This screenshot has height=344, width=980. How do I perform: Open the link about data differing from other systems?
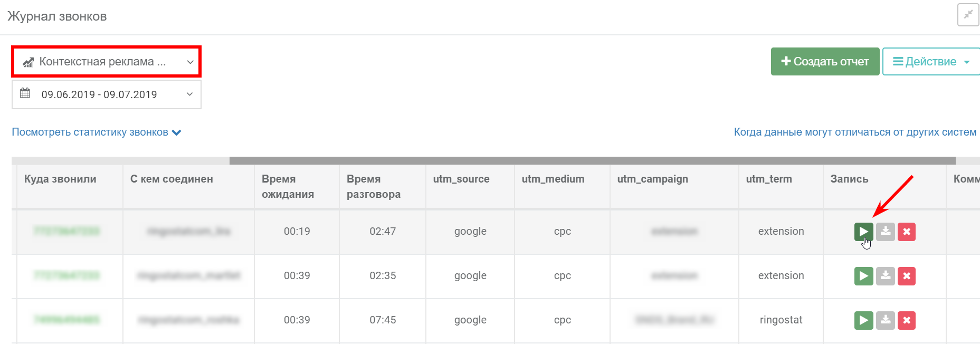[855, 132]
